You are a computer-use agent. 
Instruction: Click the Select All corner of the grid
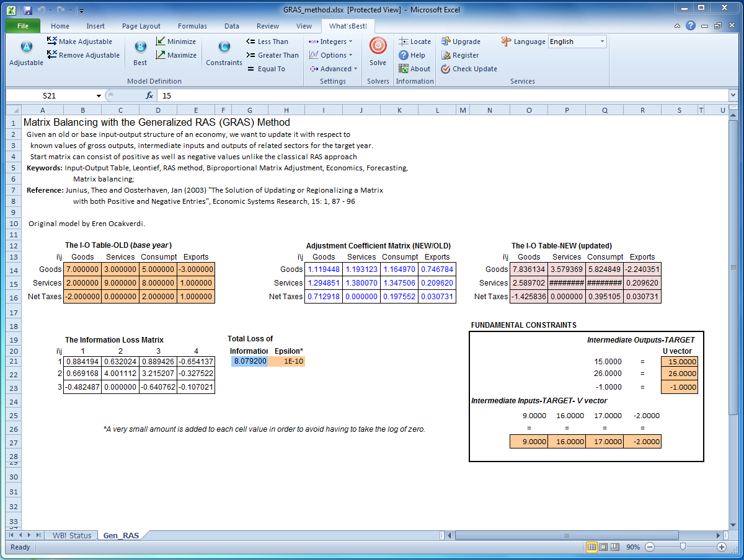click(12, 110)
